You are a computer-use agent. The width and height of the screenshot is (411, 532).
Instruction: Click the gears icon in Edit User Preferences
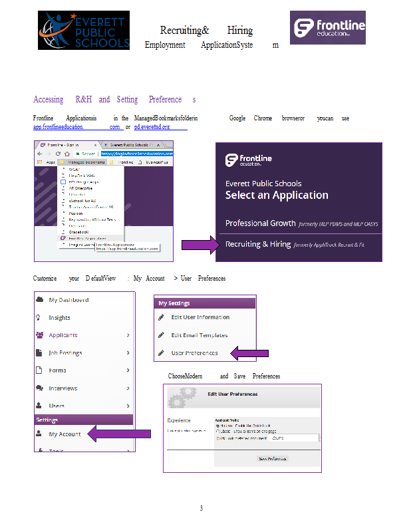click(182, 398)
